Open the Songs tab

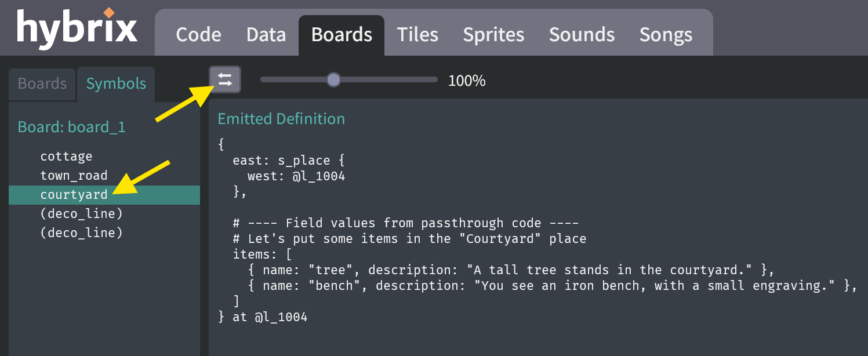click(x=665, y=34)
